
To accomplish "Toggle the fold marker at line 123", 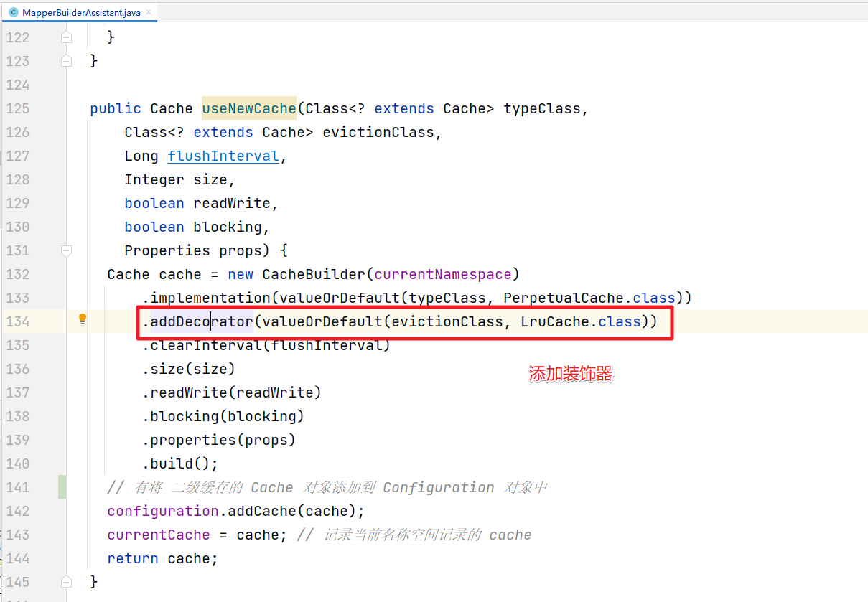I will pos(66,60).
